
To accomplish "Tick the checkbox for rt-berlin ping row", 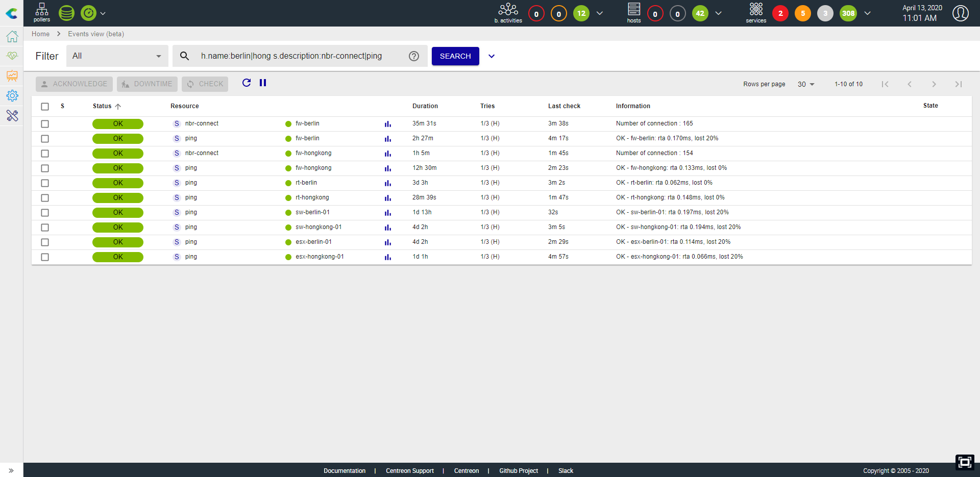I will click(45, 183).
